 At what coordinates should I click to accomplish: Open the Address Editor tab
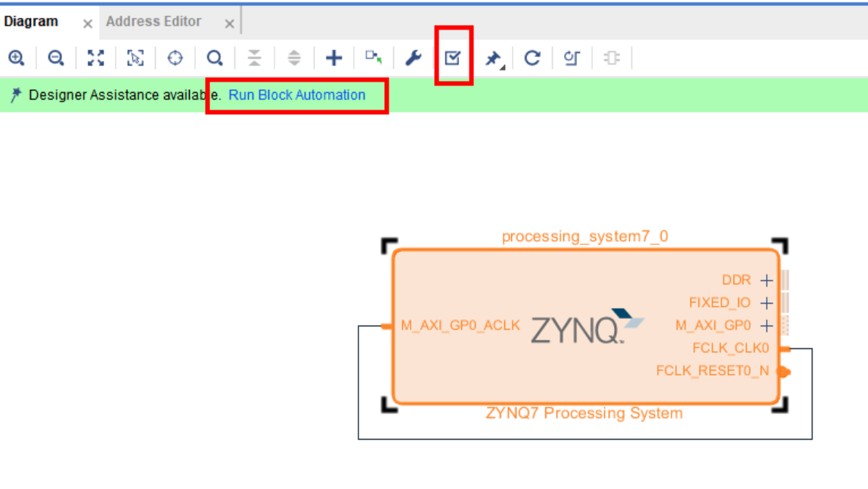153,22
